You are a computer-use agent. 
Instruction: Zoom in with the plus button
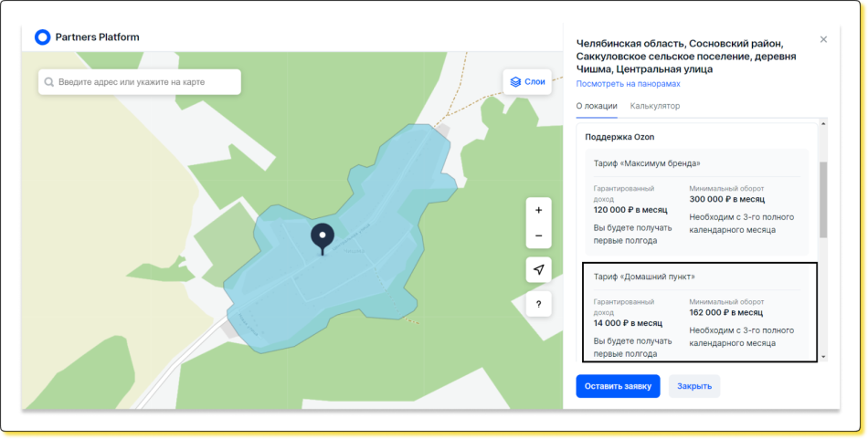(539, 211)
